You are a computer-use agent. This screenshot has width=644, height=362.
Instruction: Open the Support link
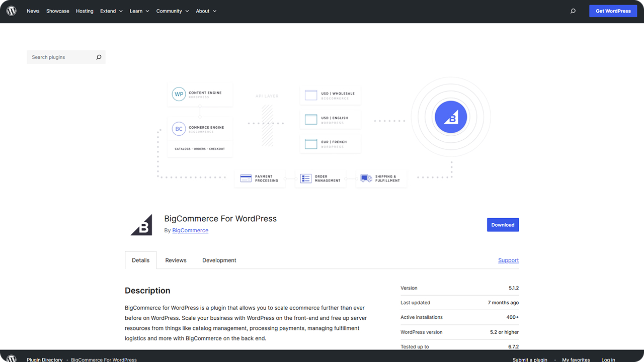coord(508,260)
